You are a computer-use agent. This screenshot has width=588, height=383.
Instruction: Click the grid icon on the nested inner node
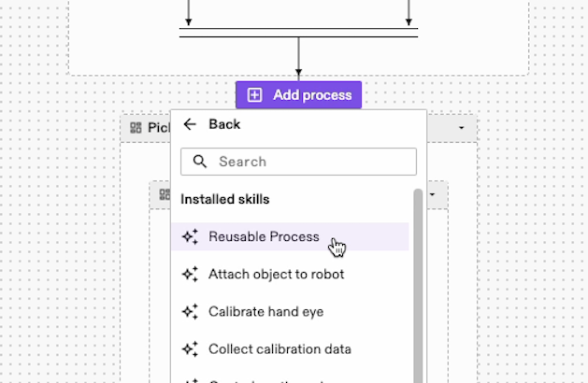coord(165,195)
